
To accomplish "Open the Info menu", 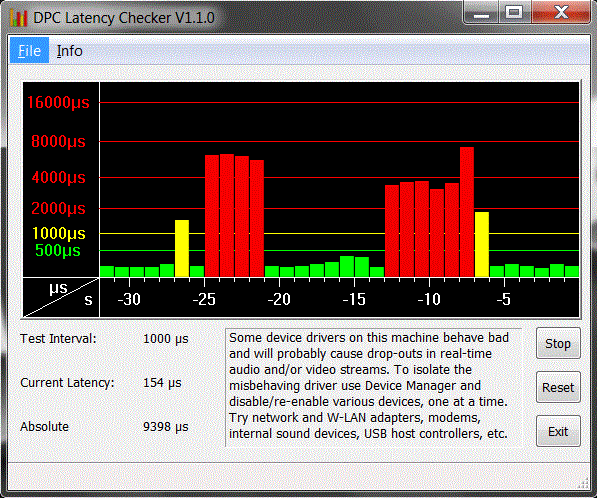I will coord(69,51).
